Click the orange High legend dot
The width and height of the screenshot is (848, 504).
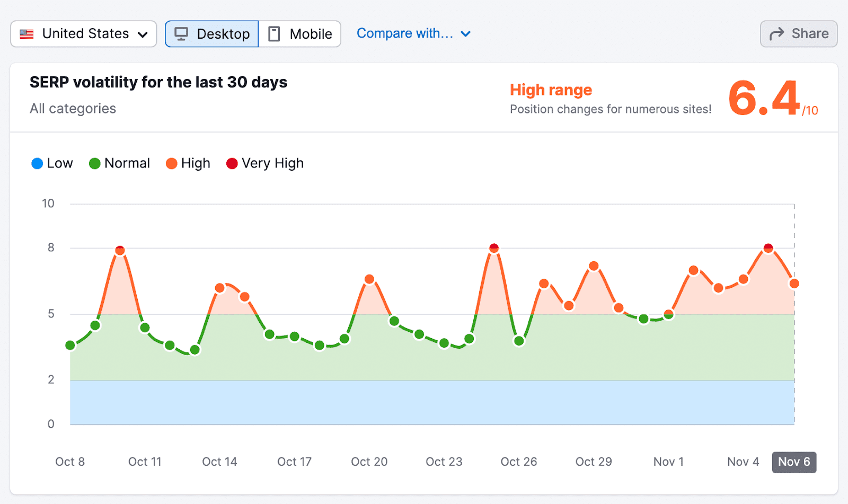tap(172, 163)
